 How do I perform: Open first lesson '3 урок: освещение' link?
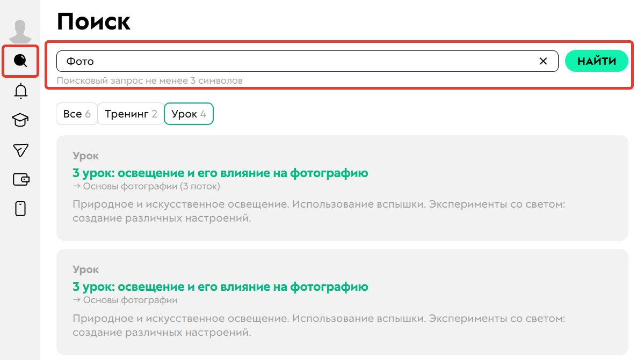tap(220, 173)
